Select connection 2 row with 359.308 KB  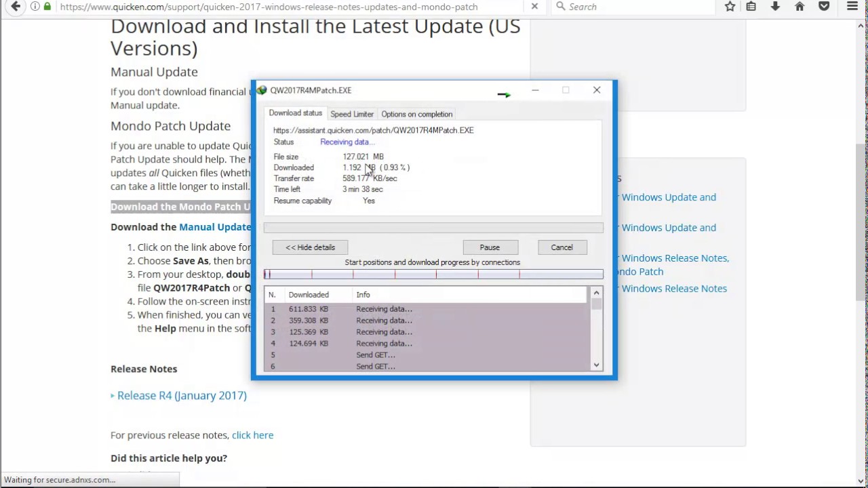[427, 321]
